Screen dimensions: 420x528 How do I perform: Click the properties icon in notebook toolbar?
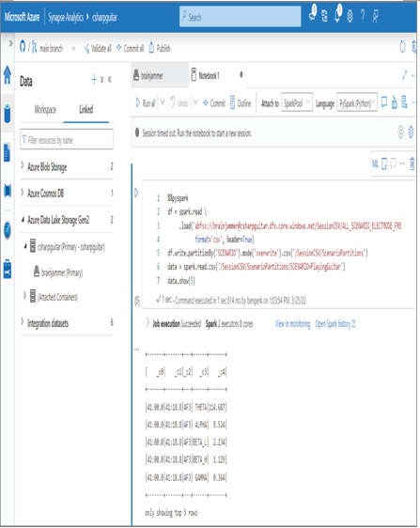tap(404, 102)
